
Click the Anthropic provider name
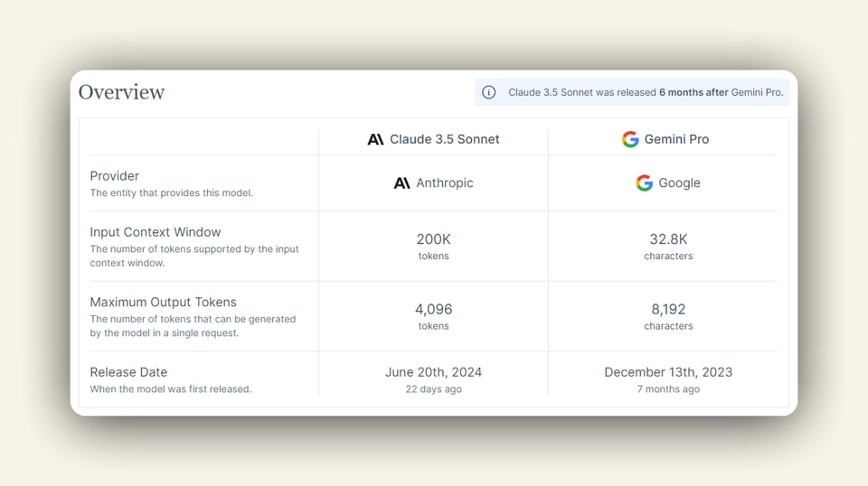(445, 183)
